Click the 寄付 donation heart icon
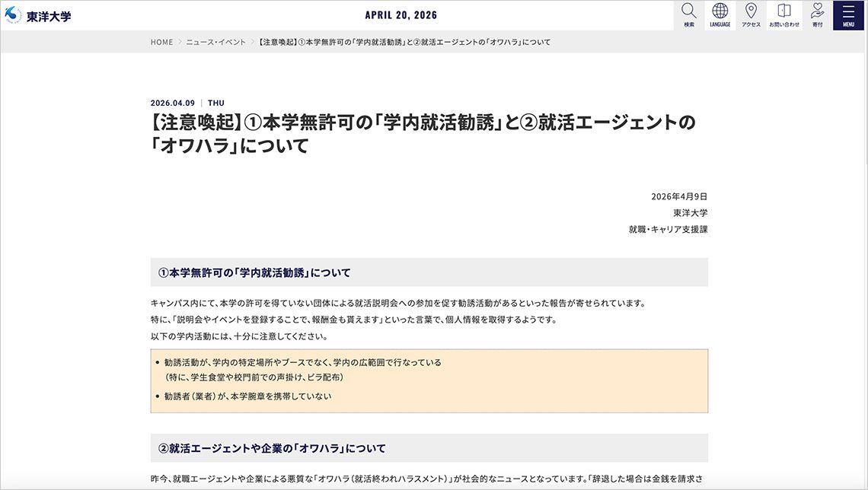Image resolution: width=868 pixels, height=490 pixels. [817, 14]
